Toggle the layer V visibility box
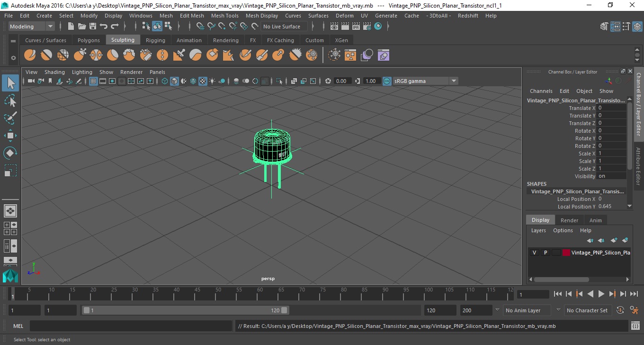Screen dimensions: 644x345 pyautogui.click(x=535, y=253)
